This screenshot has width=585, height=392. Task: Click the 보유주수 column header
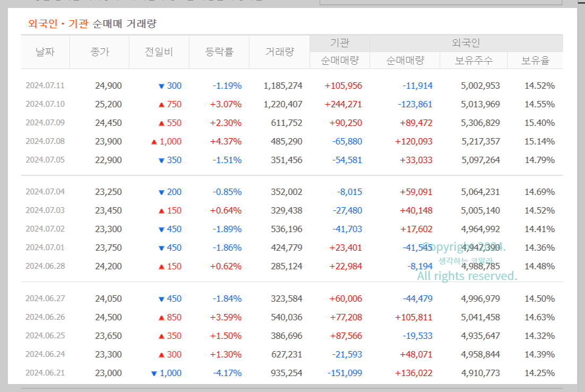474,60
